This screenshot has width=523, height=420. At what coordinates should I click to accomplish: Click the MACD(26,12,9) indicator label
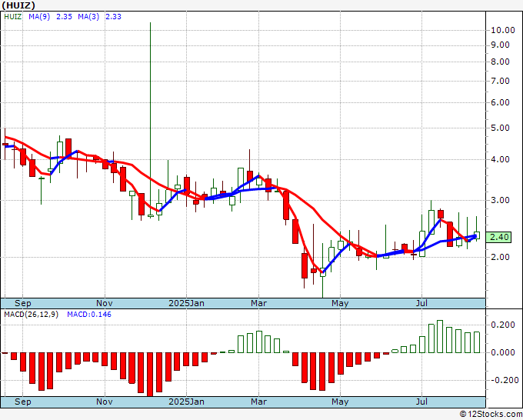tap(31, 315)
